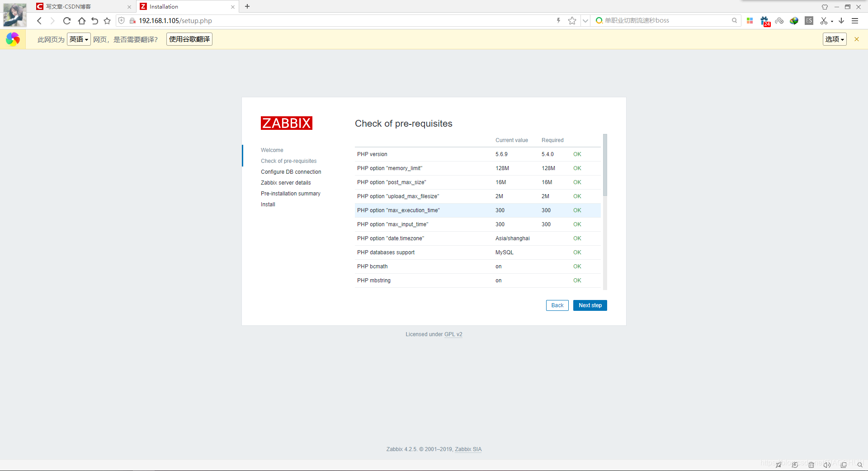Expand the address bar history dropdown
Screen dimensions: 868x471
coord(585,21)
